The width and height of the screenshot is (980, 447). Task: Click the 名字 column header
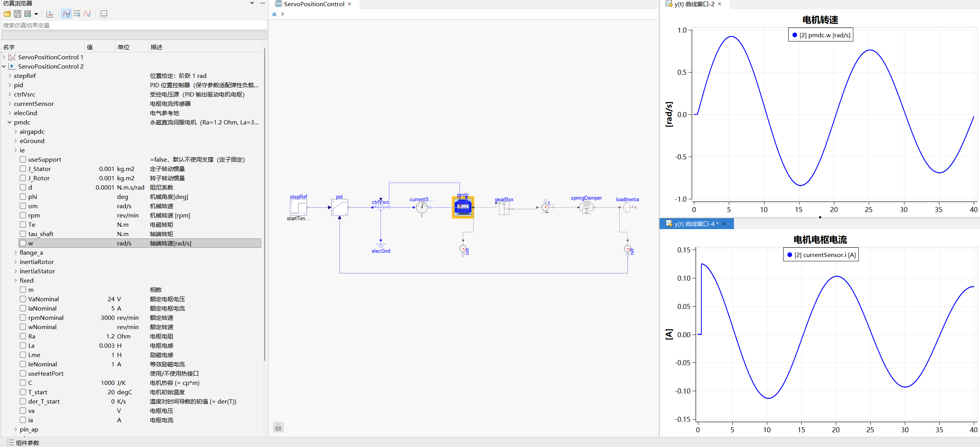tap(43, 47)
